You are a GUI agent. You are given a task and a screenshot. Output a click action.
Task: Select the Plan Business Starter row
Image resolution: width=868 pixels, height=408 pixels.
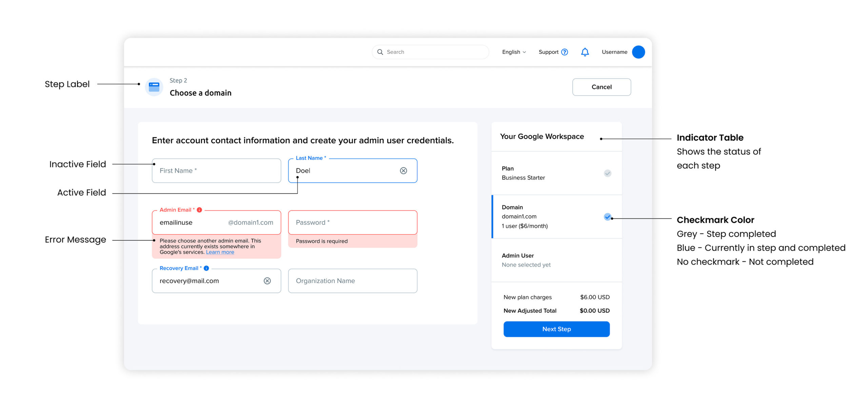[549, 173]
